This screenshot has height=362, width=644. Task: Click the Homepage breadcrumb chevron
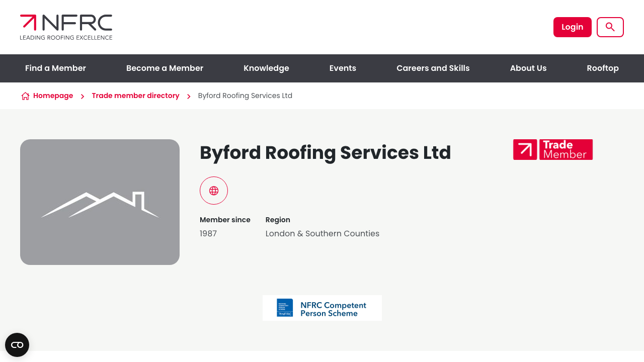pyautogui.click(x=82, y=96)
